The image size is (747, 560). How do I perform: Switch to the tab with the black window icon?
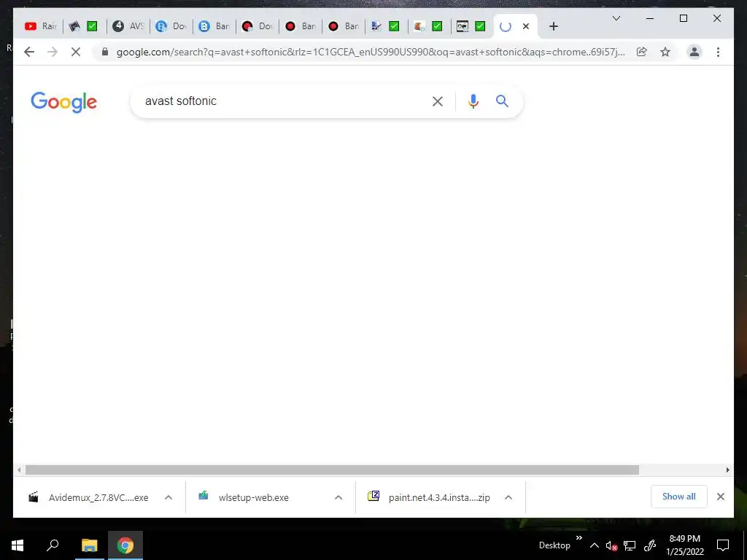[x=472, y=26]
